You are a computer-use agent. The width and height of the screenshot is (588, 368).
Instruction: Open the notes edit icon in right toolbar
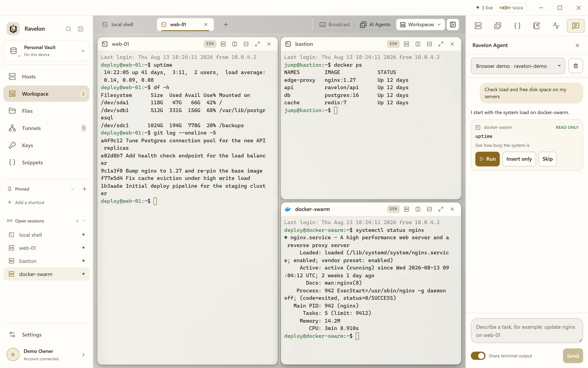(x=537, y=26)
